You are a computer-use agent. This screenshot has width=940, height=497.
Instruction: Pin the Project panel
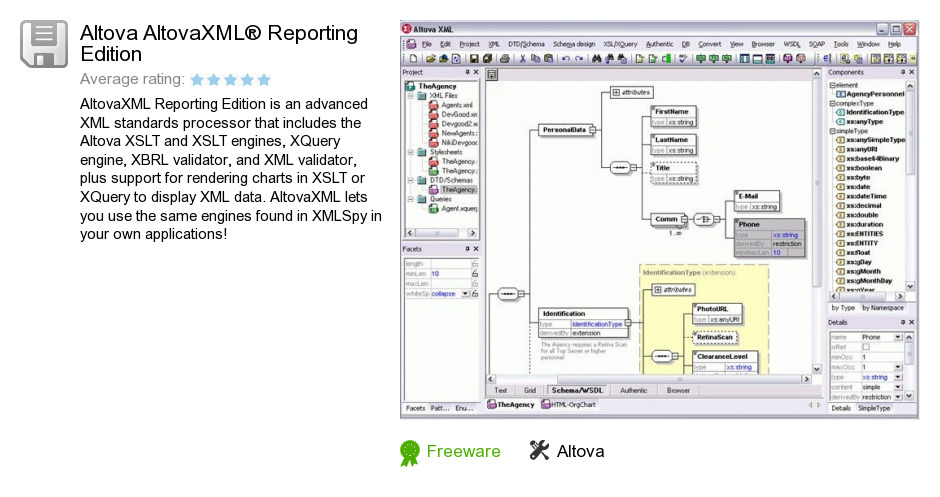tap(468, 72)
